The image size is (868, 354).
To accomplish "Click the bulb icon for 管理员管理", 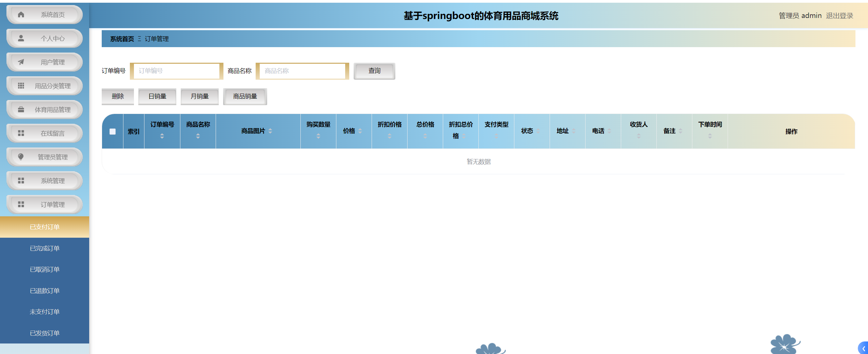I will click(21, 157).
